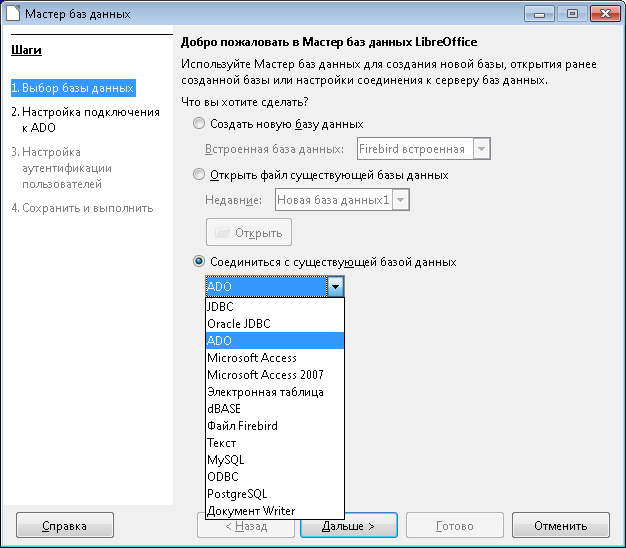Go to step '3. Настройка аутентификации пользователей'

(61, 168)
